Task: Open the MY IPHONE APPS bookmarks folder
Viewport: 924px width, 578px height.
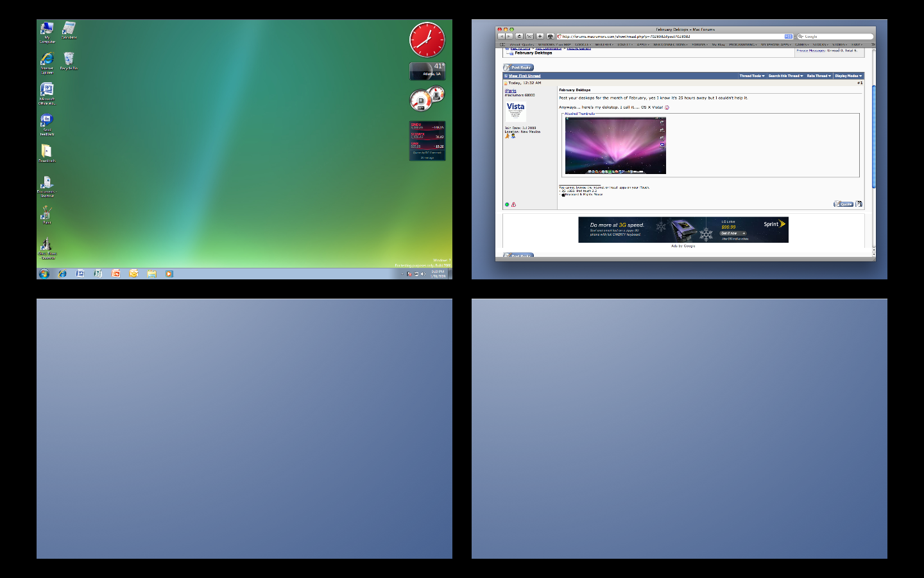Action: (775, 44)
